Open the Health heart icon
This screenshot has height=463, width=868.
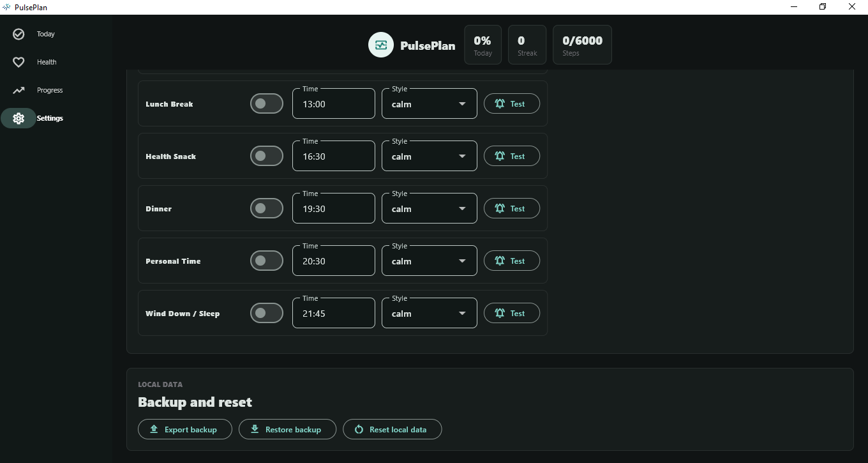(19, 62)
